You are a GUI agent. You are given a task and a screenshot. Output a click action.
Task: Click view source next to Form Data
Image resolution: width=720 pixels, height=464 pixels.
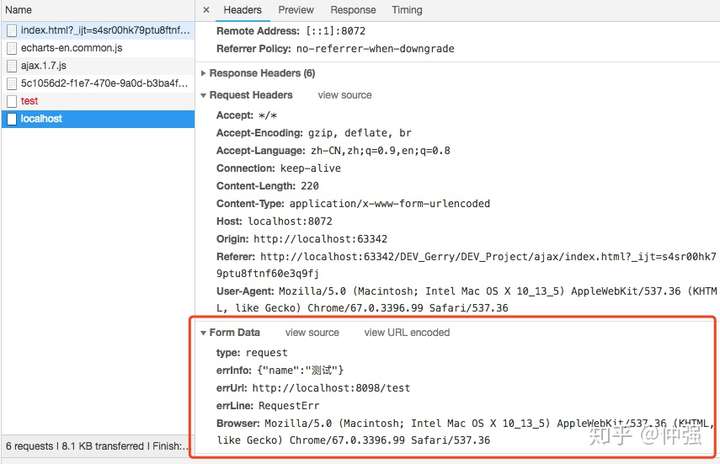tap(312, 333)
